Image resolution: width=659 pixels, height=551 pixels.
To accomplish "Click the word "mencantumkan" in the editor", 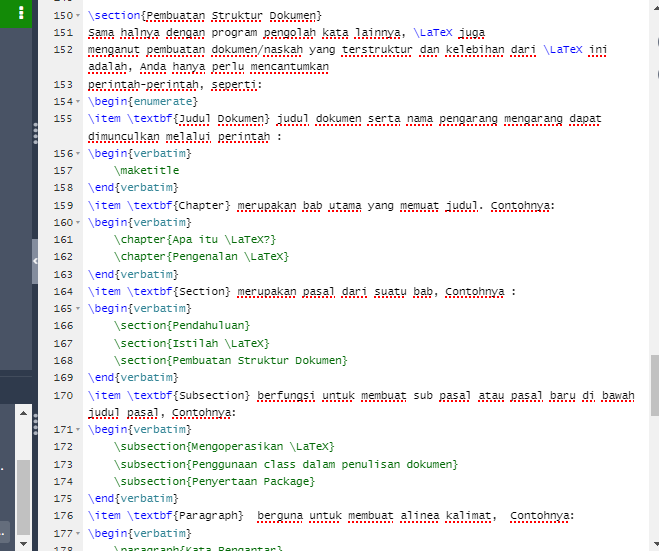I will pyautogui.click(x=290, y=67).
